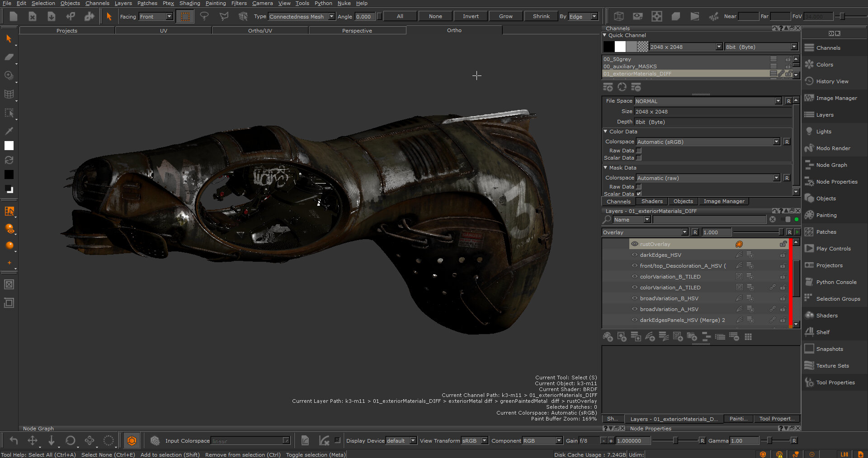Click the Angle input field
Viewport: 868px width, 458px height.
tap(365, 17)
